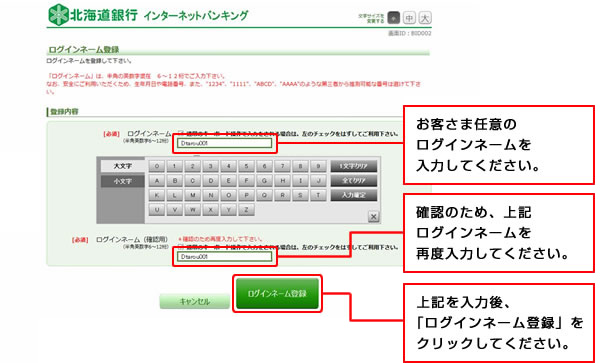The width and height of the screenshot is (600, 363).
Task: Tap the Z key on virtual keyboard
Action: 246,210
